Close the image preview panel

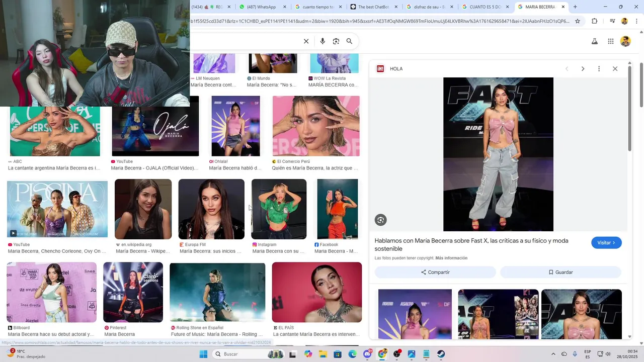click(x=615, y=69)
